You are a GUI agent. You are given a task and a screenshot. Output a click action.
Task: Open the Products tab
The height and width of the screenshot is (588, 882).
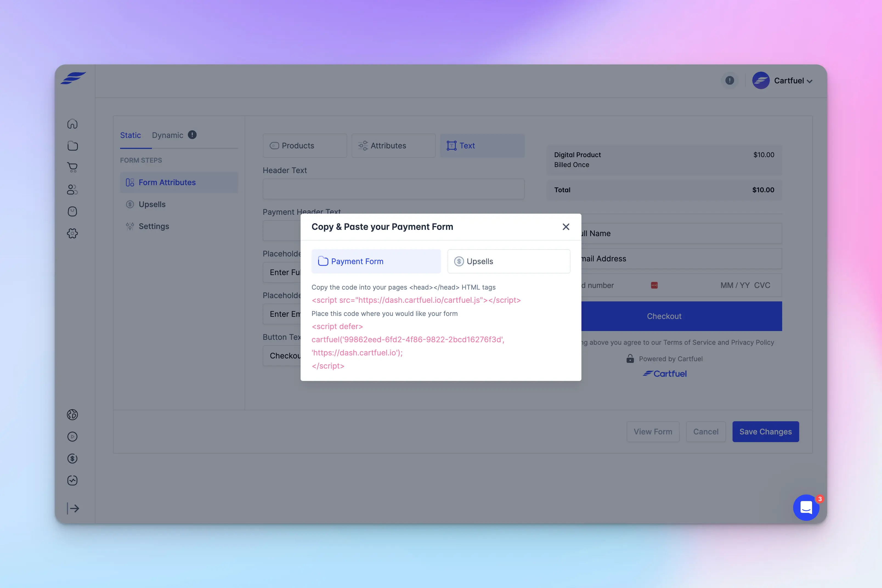[305, 146]
